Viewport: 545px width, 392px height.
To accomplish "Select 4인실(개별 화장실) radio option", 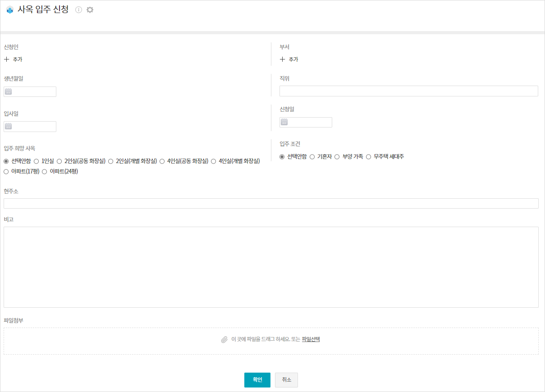I will (214, 161).
